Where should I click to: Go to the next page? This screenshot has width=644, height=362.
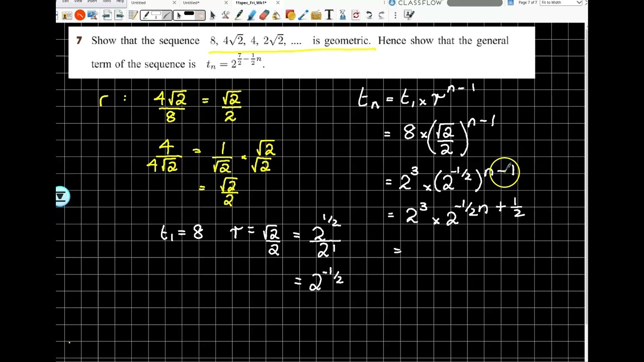tap(119, 16)
